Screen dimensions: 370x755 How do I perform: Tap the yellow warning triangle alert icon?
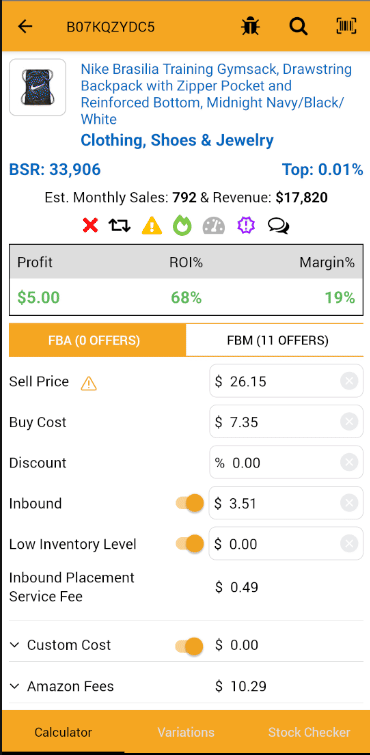[152, 225]
